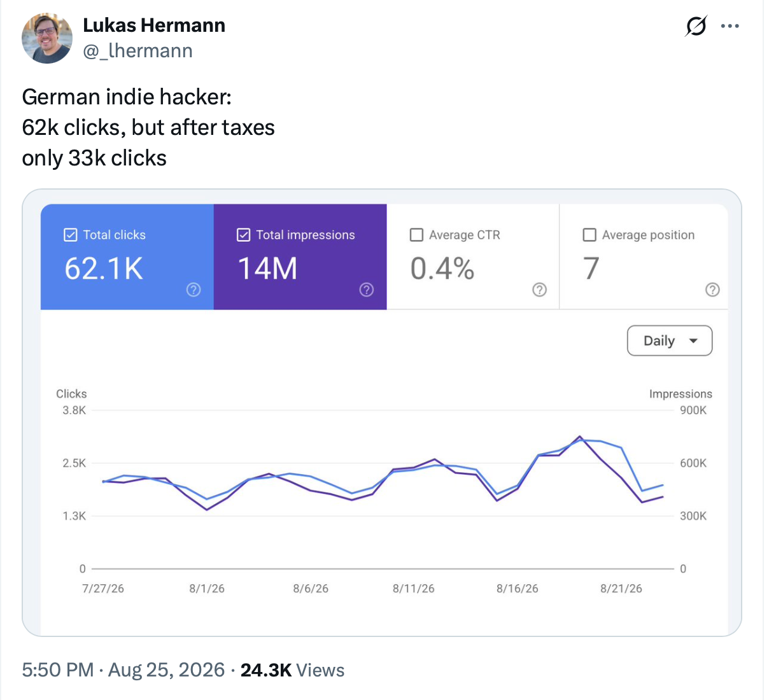
Task: Click the help icon in Total clicks card
Action: 194,290
